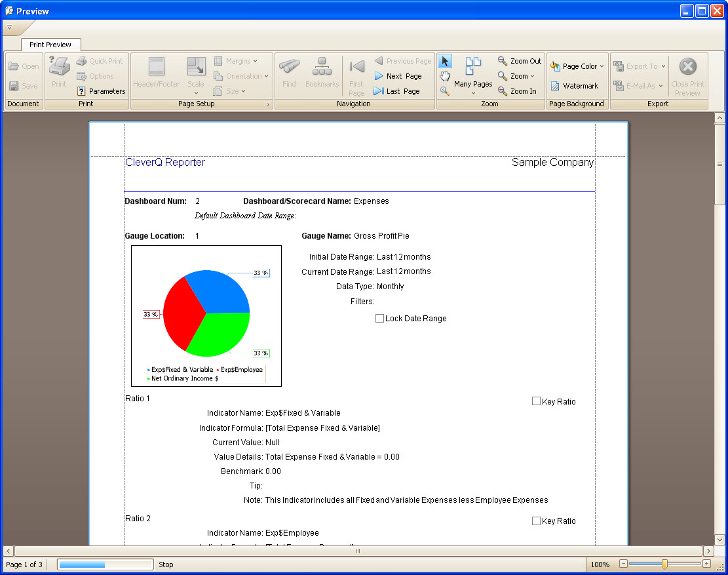The image size is (728, 575).
Task: Check Key Ratio for Ratio 1
Action: pyautogui.click(x=536, y=401)
